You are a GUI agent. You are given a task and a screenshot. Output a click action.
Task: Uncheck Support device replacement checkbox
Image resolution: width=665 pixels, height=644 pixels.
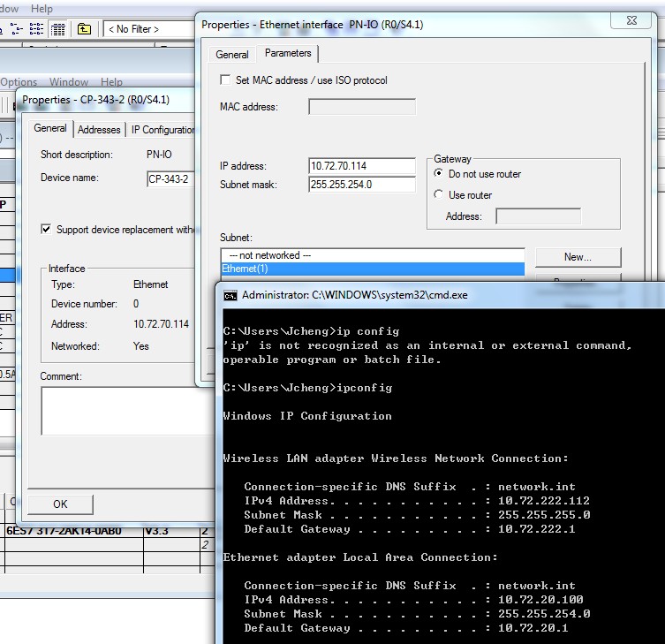tap(46, 230)
